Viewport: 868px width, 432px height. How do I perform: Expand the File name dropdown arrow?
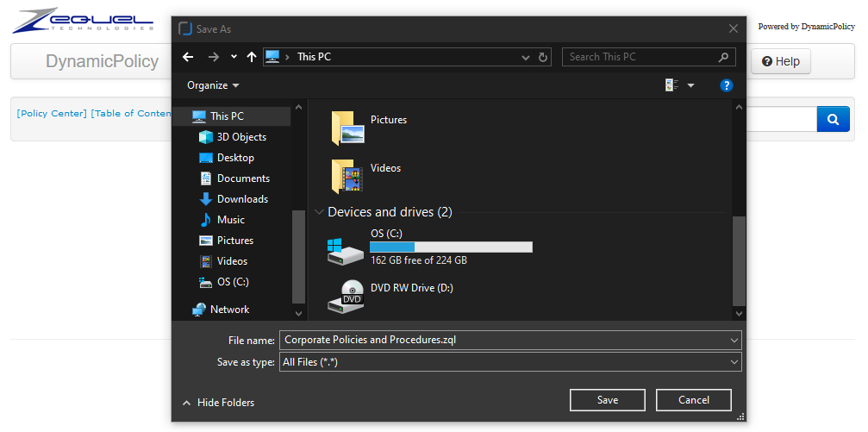pyautogui.click(x=734, y=340)
